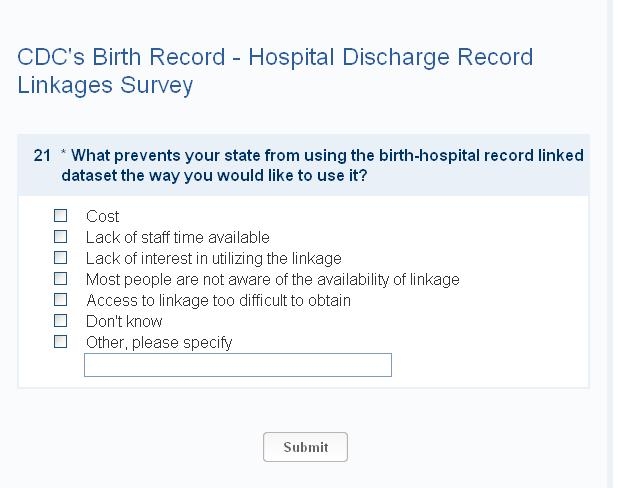Check the 'Access to linkage too difficult' checkbox
The image size is (640, 488).
point(61,300)
